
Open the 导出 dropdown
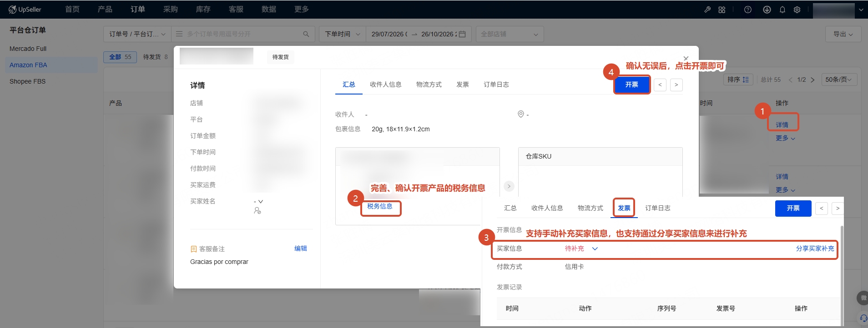(x=843, y=34)
